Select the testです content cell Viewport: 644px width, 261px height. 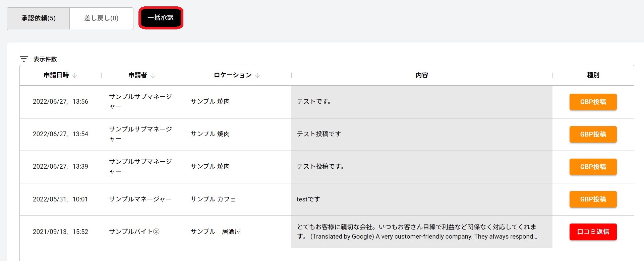tap(421, 199)
